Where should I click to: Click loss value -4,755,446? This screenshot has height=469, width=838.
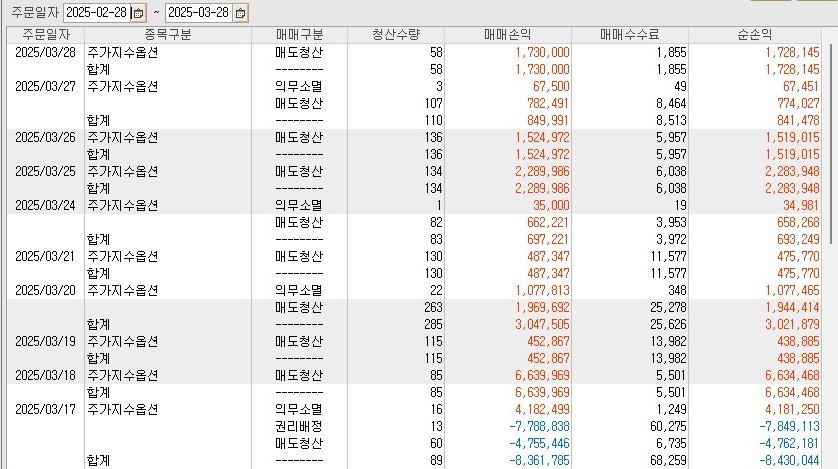tap(539, 443)
